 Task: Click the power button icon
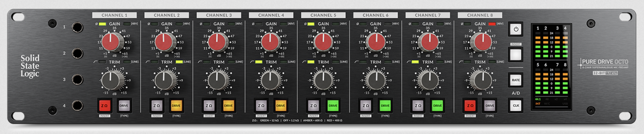pos(516,29)
